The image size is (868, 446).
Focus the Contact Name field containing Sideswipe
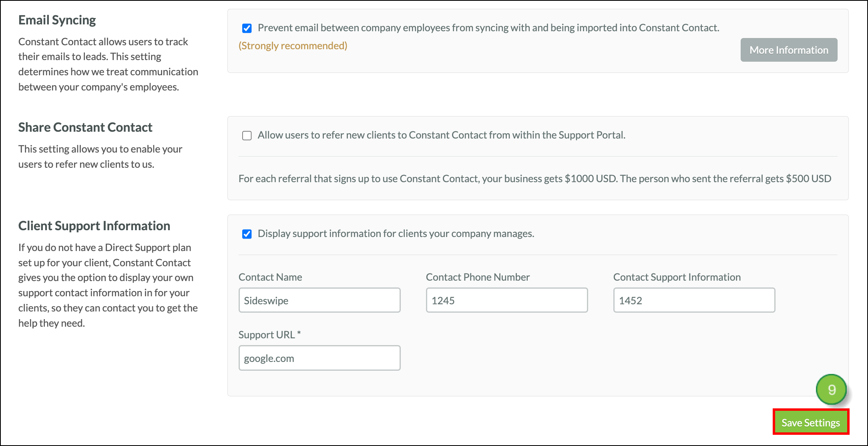(x=319, y=300)
